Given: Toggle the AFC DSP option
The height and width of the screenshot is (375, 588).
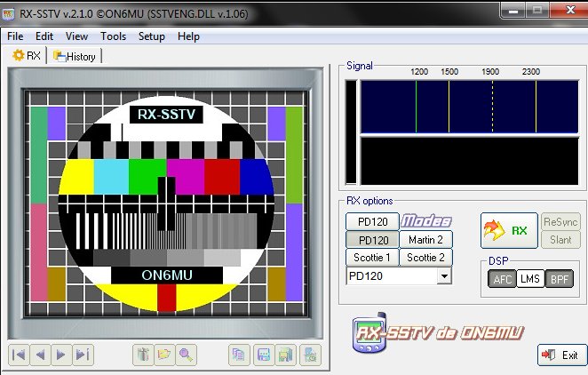Looking at the screenshot, I should (x=502, y=279).
